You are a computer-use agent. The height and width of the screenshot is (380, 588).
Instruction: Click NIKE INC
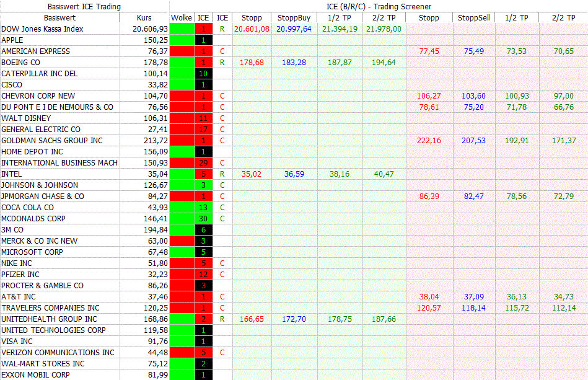(17, 263)
